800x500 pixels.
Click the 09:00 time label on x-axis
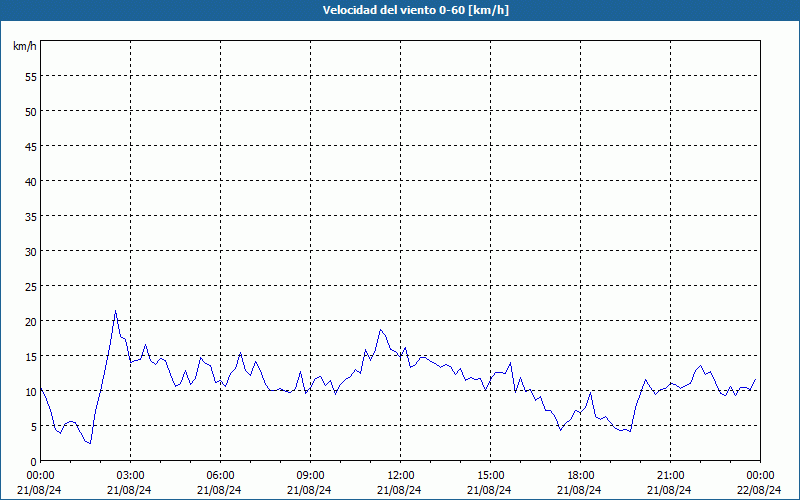(x=310, y=476)
